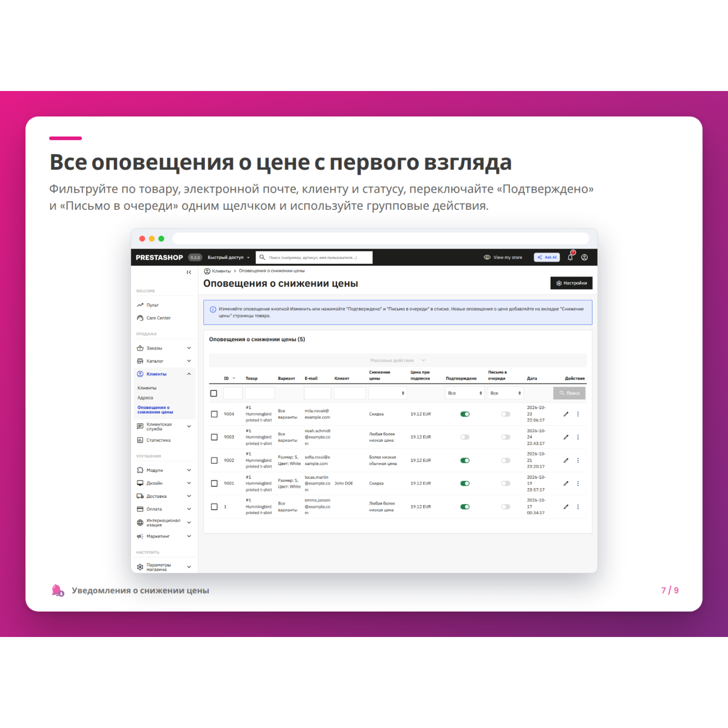The width and height of the screenshot is (728, 728).
Task: Select checkbox for alert 9002
Action: click(x=214, y=461)
